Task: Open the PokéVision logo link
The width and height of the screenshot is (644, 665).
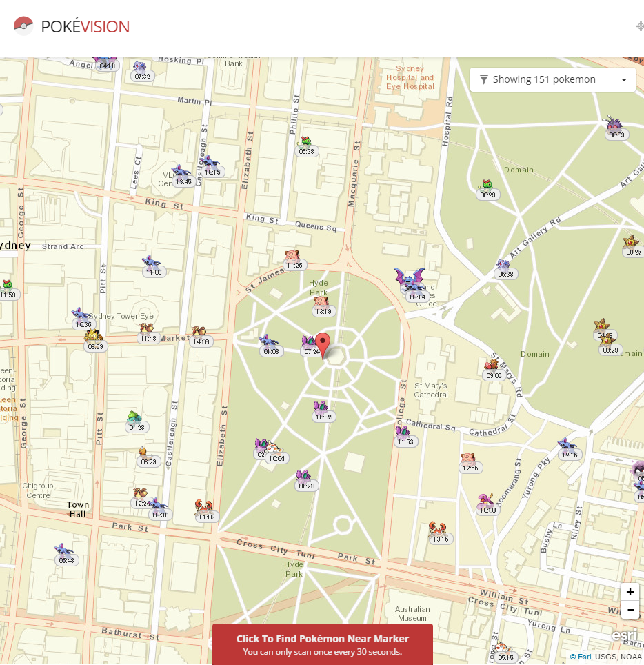Action: [71, 26]
